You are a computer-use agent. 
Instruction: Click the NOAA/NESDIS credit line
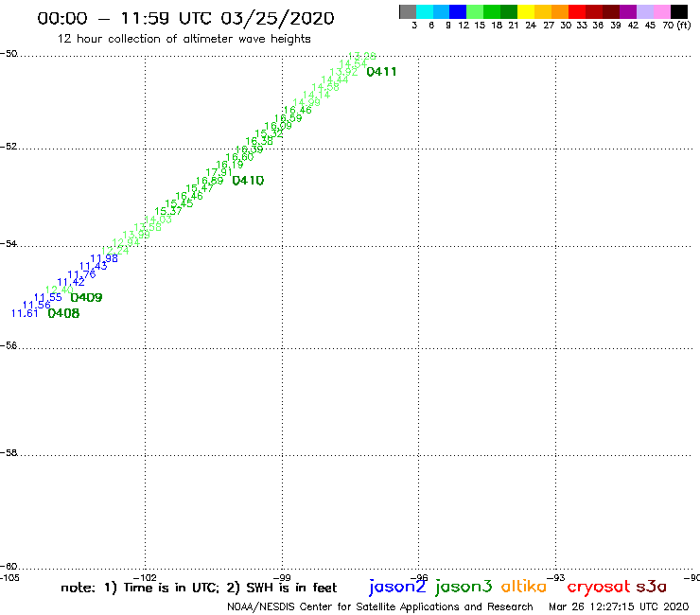(x=380, y=607)
